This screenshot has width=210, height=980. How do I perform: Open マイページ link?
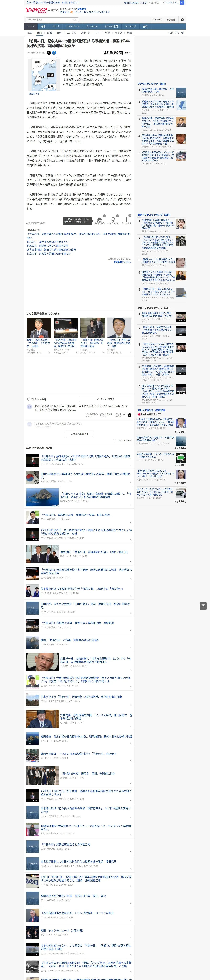click(157, 20)
